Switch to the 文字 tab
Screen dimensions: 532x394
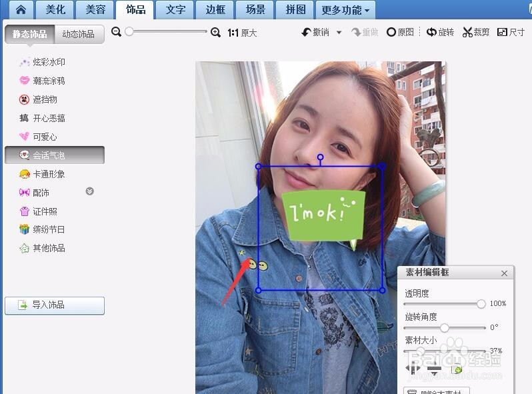click(x=175, y=9)
